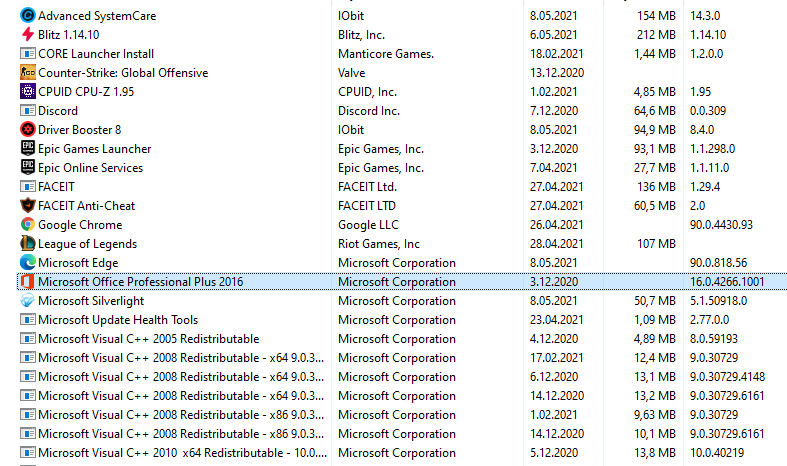Select the 'Advanced SystemCare' program name
Screen dimensions: 787x466
click(x=97, y=16)
